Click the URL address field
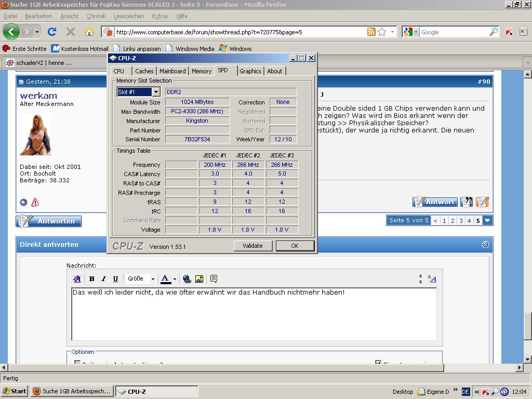Viewport: 532px width, 399px height. coord(240,32)
